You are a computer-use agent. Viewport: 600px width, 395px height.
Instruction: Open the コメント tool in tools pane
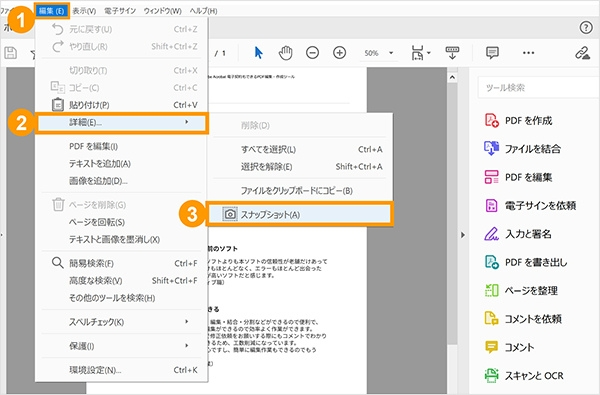(x=509, y=347)
